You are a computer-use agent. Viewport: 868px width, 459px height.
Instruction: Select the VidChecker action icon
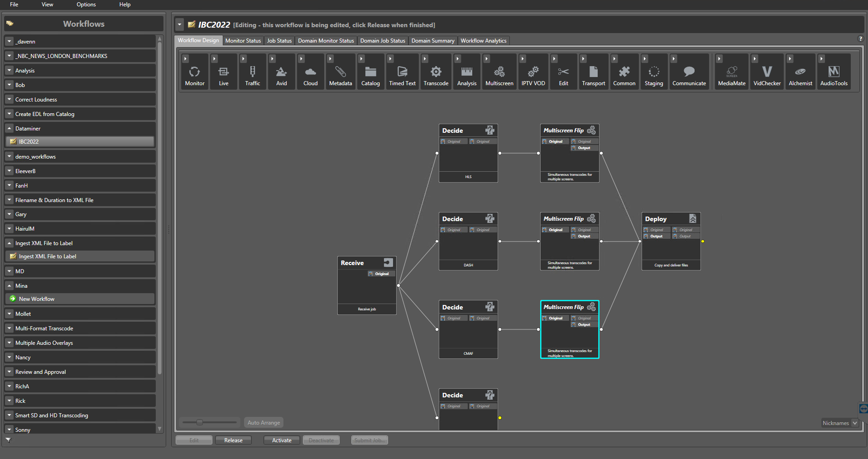point(767,72)
